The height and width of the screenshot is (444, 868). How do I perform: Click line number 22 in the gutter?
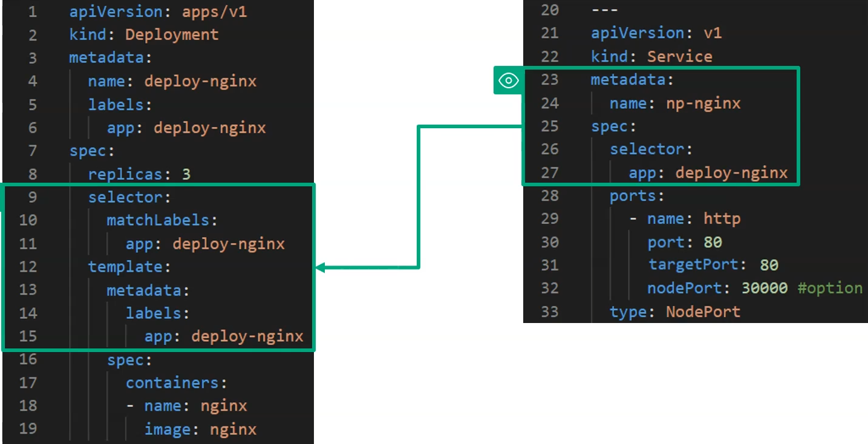point(549,57)
